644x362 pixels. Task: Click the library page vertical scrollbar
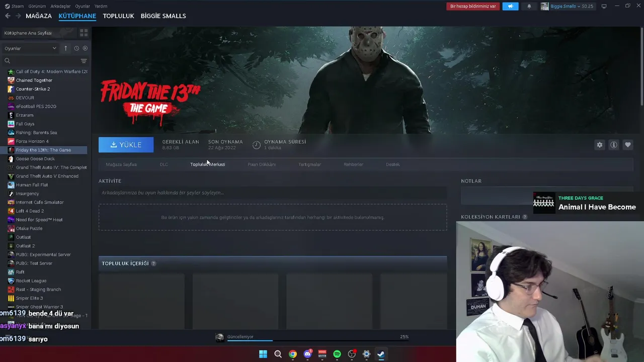[641, 65]
